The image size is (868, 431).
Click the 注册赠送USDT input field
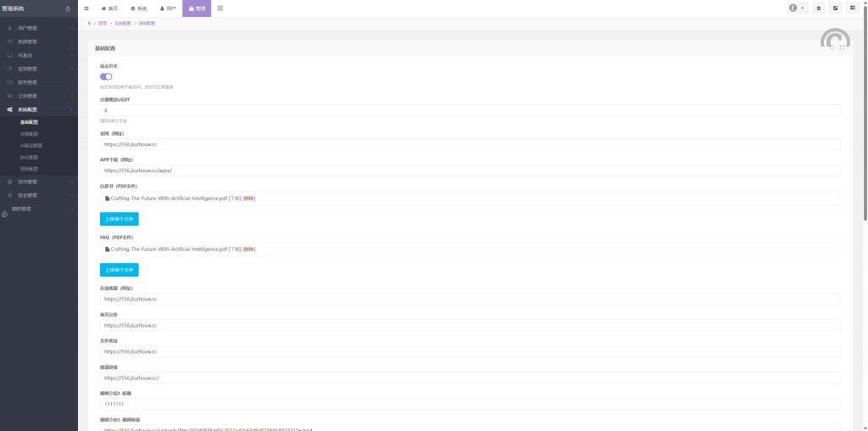pos(470,110)
